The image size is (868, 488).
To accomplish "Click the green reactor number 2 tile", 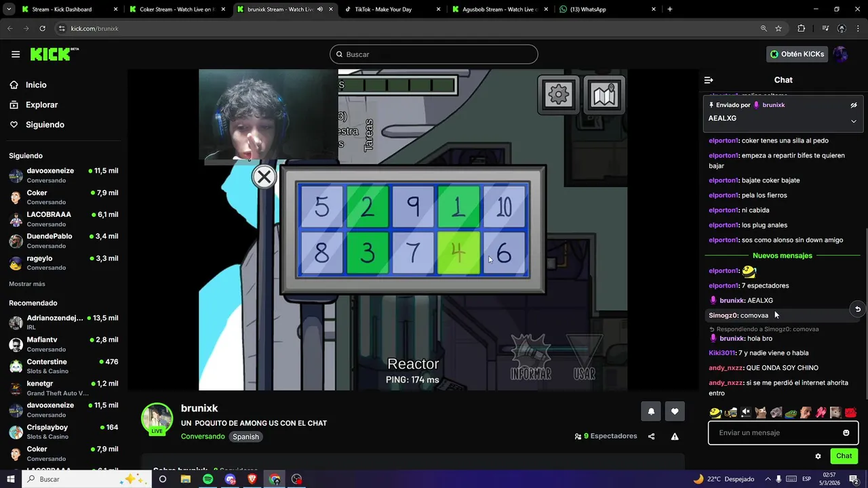I will 367,207.
